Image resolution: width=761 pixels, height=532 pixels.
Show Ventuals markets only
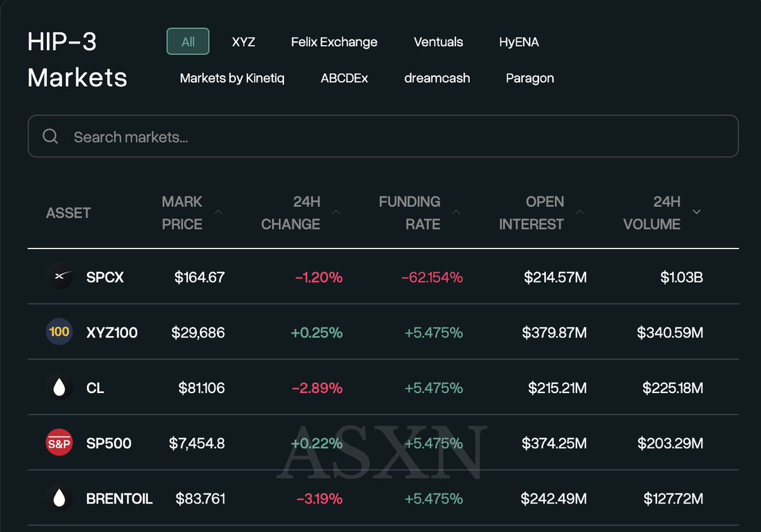[438, 42]
